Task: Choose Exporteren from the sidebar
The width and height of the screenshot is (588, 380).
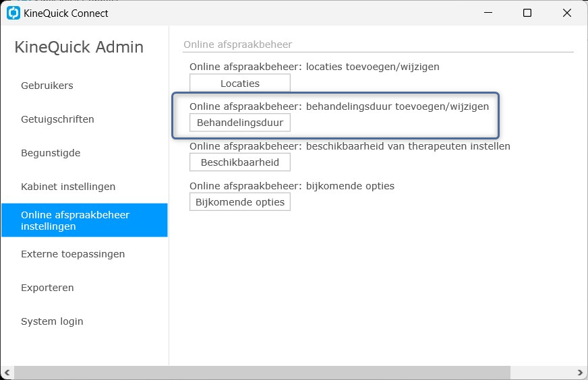Action: (47, 288)
